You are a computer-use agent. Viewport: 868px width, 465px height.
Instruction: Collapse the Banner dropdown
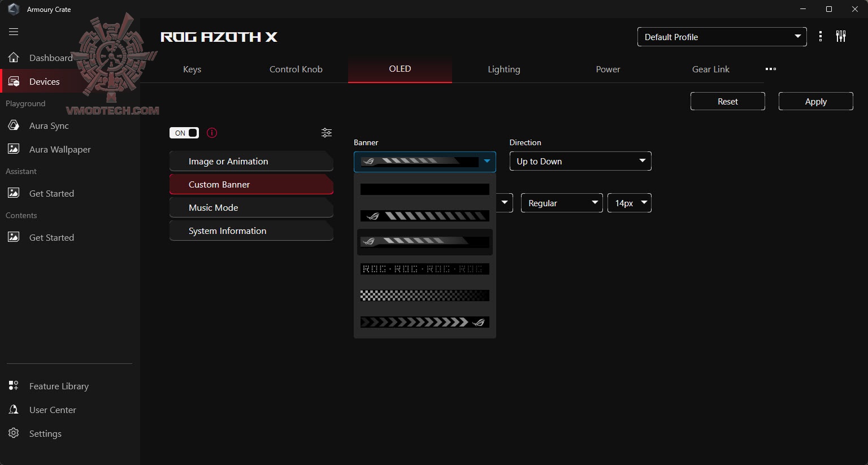tap(425, 162)
